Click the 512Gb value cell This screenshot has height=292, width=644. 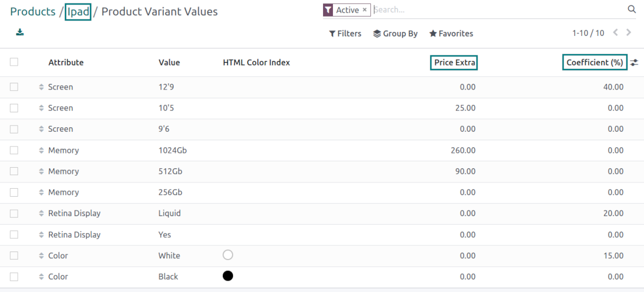click(x=170, y=172)
